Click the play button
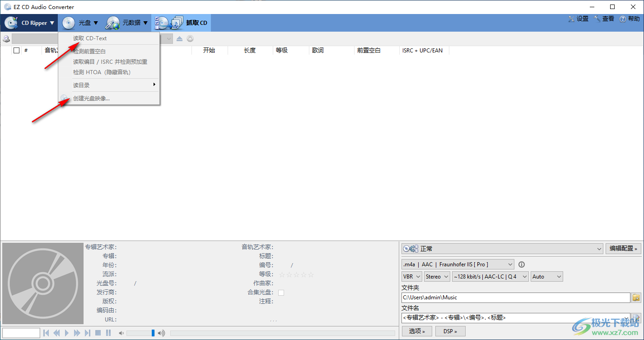This screenshot has width=644, height=340. (x=67, y=333)
